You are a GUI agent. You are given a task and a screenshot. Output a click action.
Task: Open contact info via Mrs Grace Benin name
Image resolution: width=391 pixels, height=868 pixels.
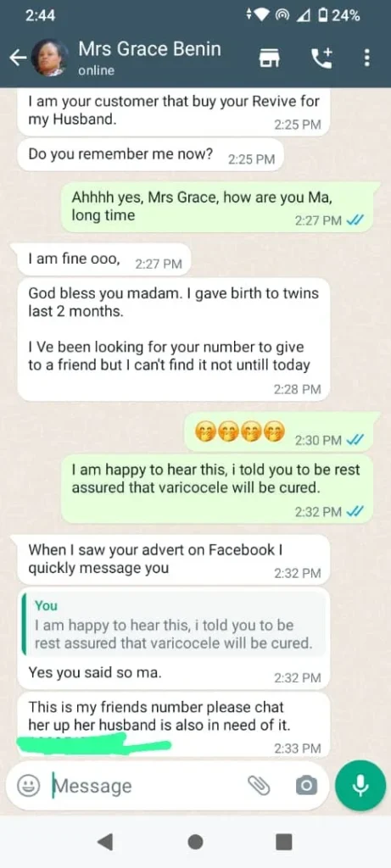click(149, 48)
